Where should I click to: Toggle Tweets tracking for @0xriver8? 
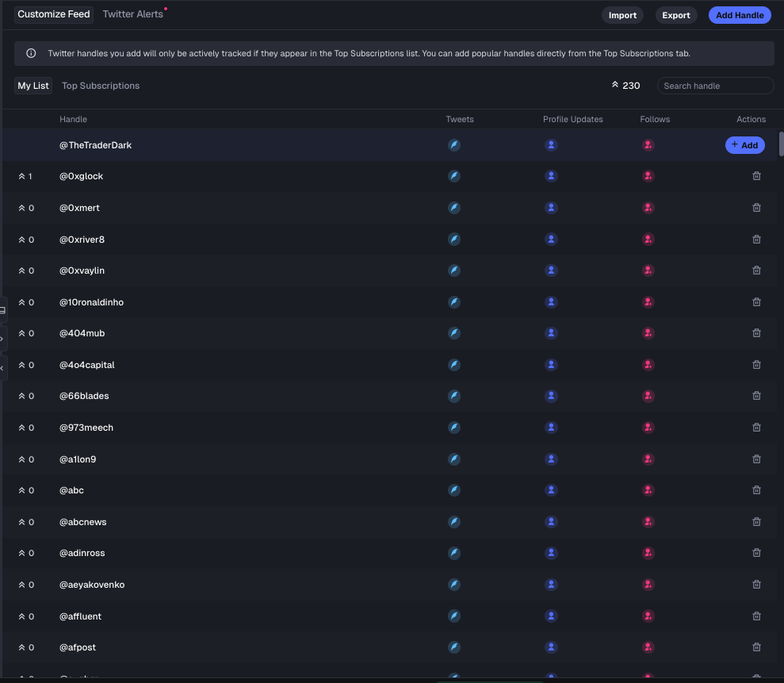(454, 240)
